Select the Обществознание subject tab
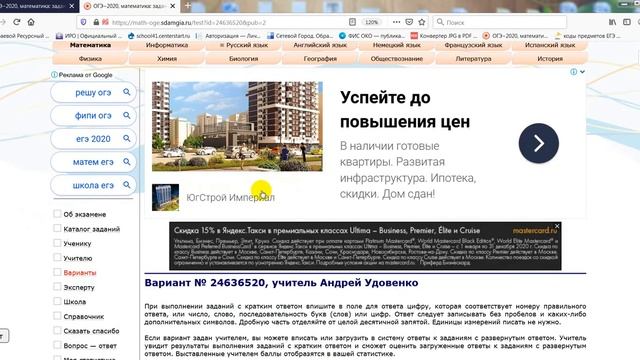This screenshot has width=640, height=360. tap(397, 59)
